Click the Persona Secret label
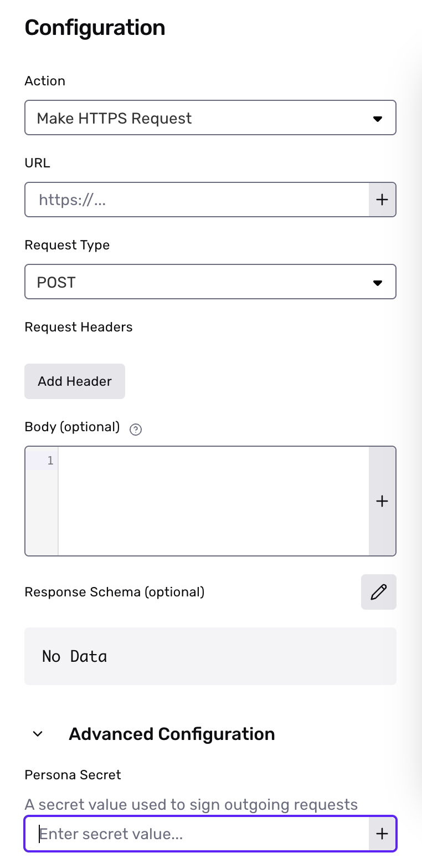This screenshot has height=868, width=422. coord(73,774)
